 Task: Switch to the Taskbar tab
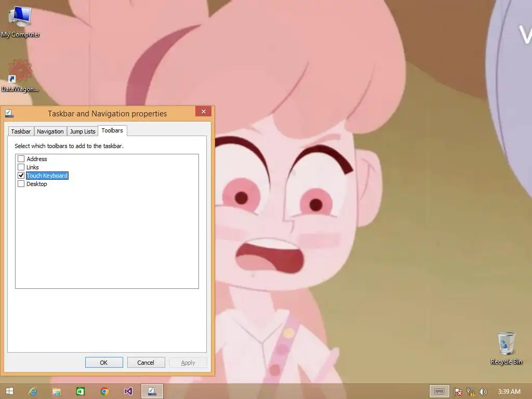(21, 131)
